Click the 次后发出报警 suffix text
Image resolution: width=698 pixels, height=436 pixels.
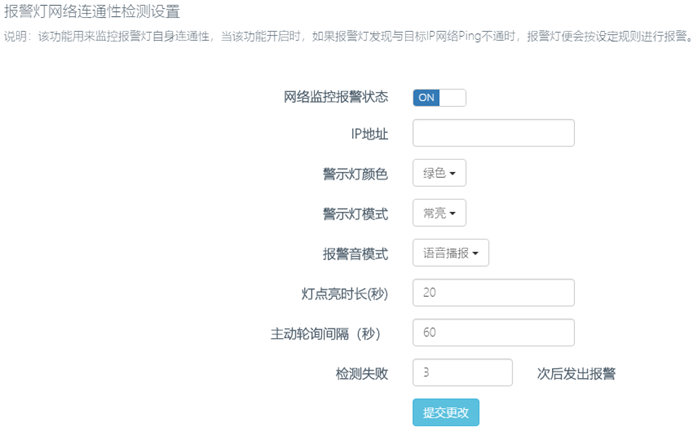[576, 374]
